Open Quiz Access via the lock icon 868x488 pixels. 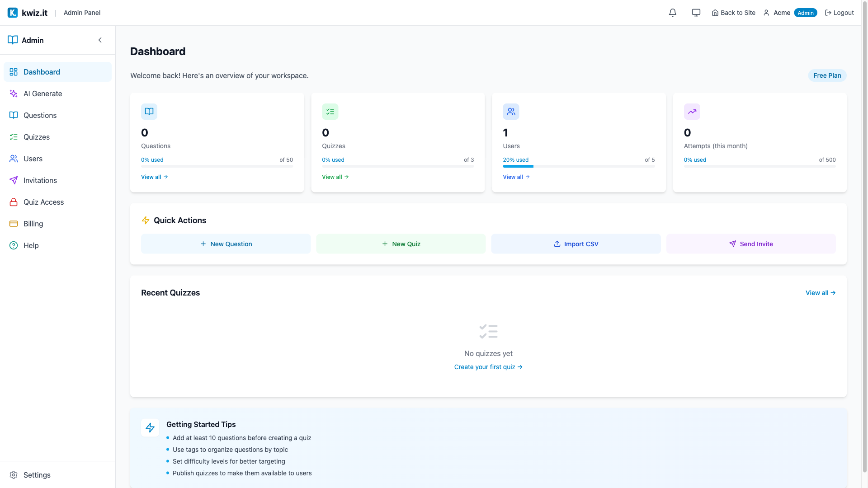[x=13, y=202]
